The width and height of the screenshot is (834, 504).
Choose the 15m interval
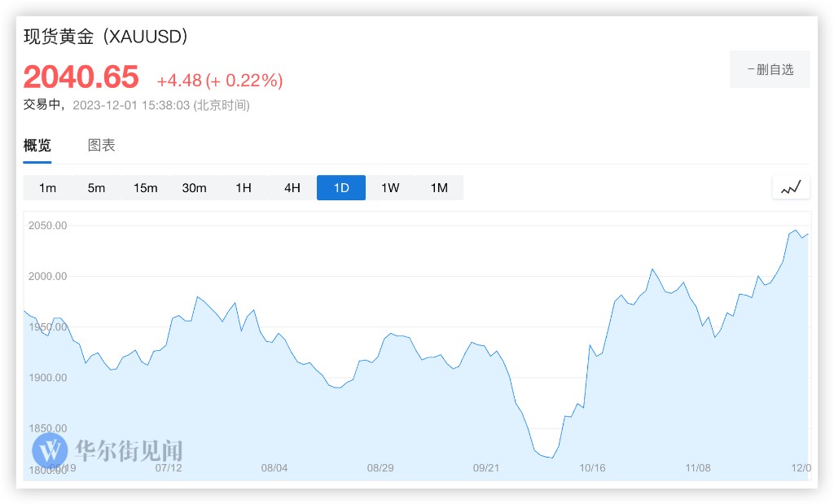click(146, 188)
